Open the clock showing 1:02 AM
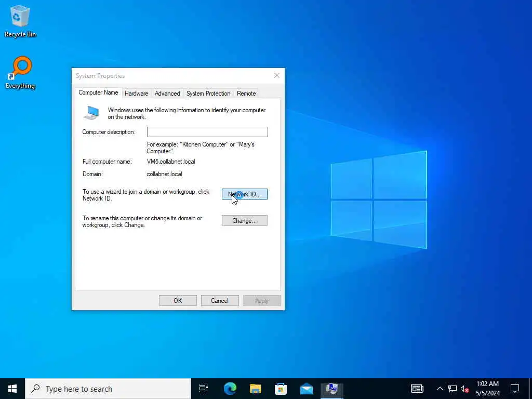 (x=487, y=389)
